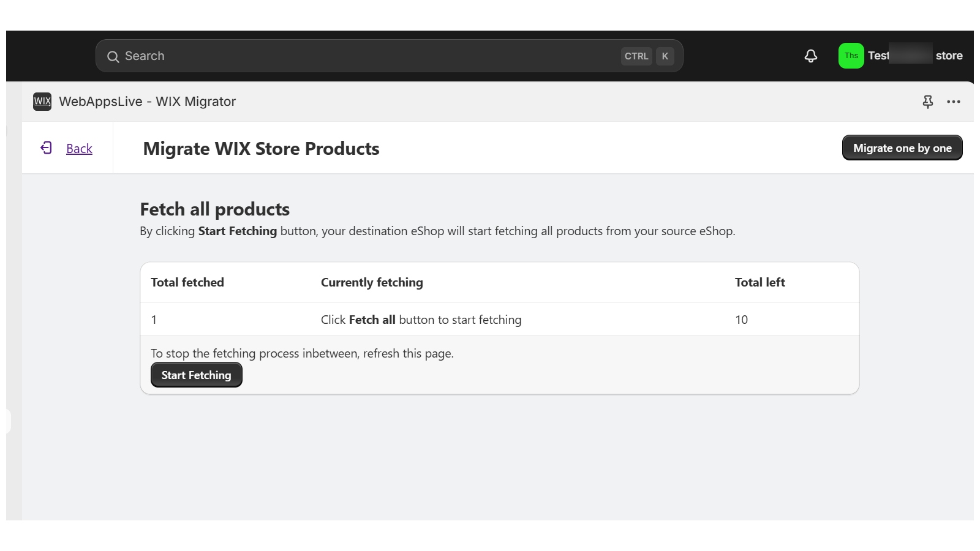Screen dimensions: 980x551
Task: Focus the Search input field
Action: pos(389,56)
